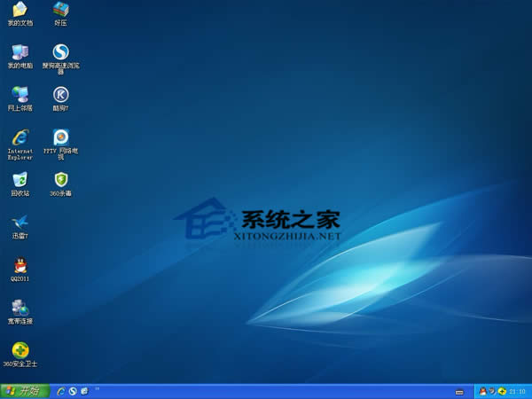Viewport: 532px width, 399px height.
Task: Select the 宽带连接 broadband icon
Action: click(x=20, y=312)
